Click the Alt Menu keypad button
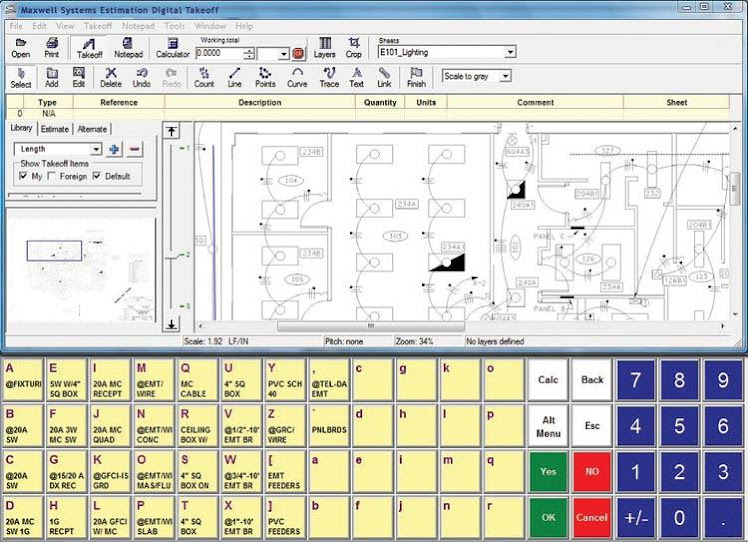The height and width of the screenshot is (542, 748). (x=548, y=426)
